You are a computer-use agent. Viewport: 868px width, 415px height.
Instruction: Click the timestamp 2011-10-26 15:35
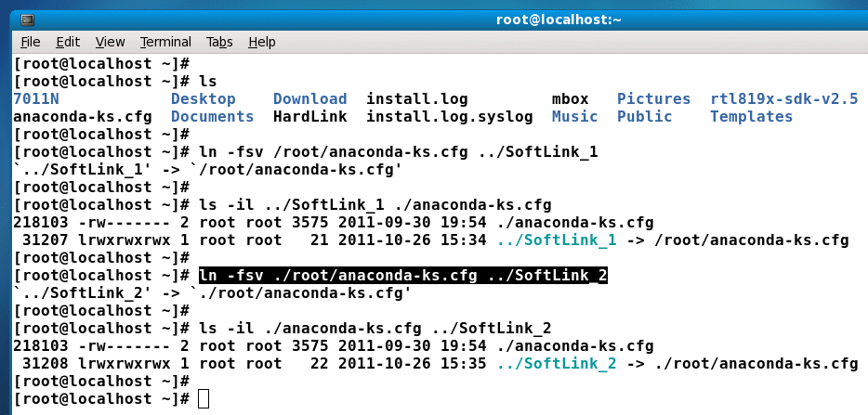pyautogui.click(x=413, y=364)
